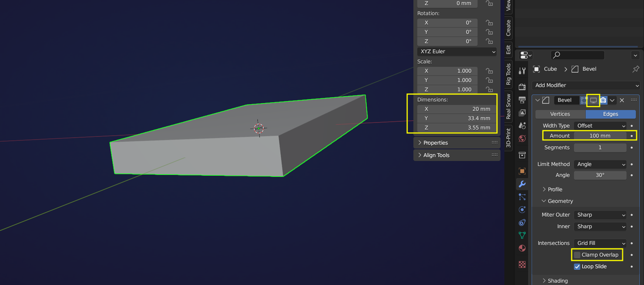
Task: Open the Output properties tab icon
Action: [x=522, y=100]
